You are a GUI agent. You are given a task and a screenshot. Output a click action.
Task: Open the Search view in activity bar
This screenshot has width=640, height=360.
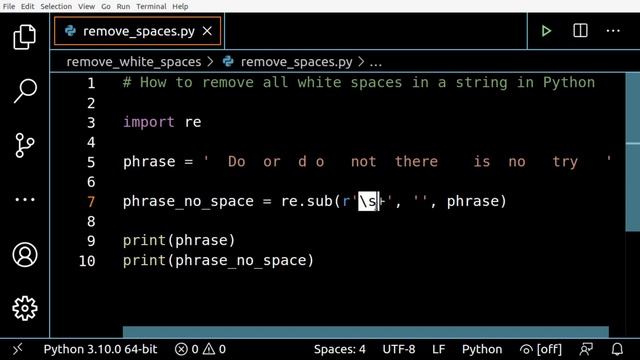[24, 91]
